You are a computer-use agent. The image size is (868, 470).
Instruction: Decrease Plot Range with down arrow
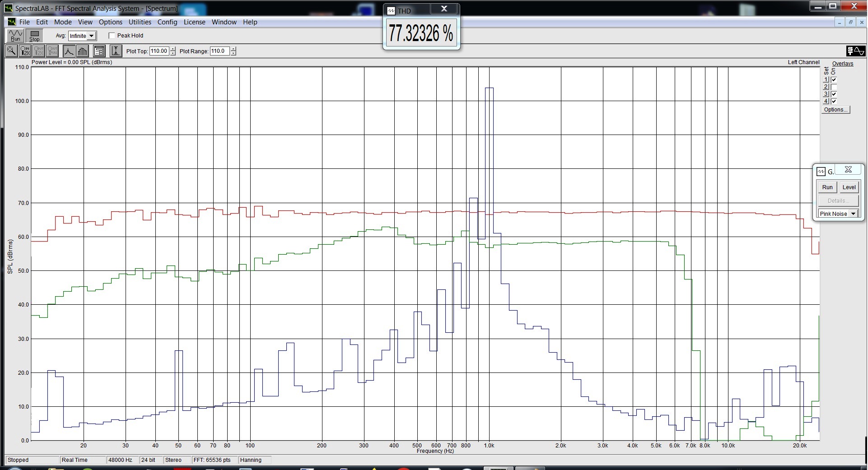(x=233, y=53)
